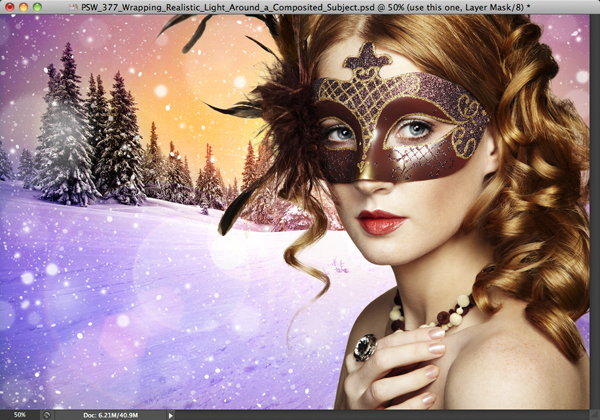600x420 pixels.
Task: Close the document window with the red button
Action: [x=10, y=7]
